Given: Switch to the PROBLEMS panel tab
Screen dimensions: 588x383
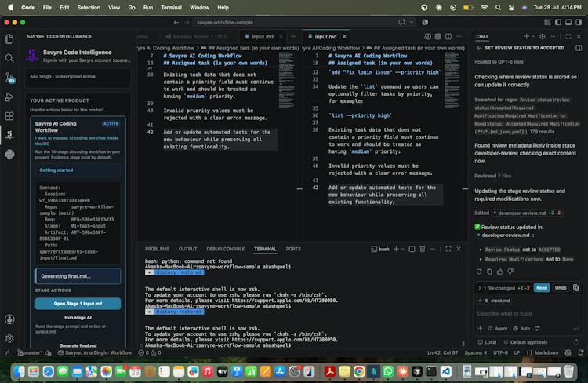Looking at the screenshot, I should [157, 249].
